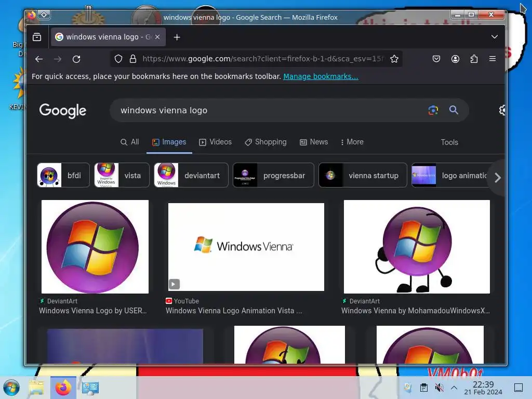Click the Firefox taskbar icon
Image resolution: width=532 pixels, height=399 pixels.
pos(63,388)
